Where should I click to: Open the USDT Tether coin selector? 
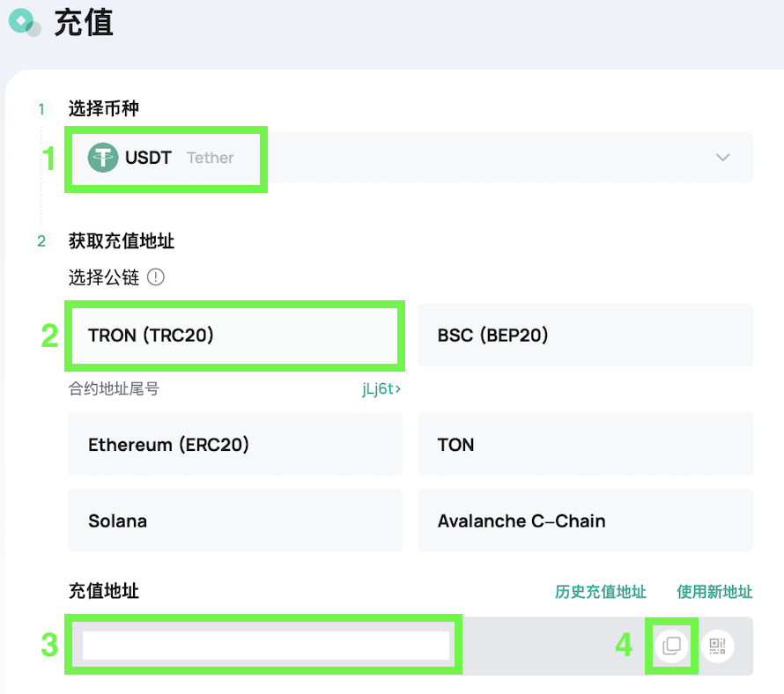(x=410, y=158)
